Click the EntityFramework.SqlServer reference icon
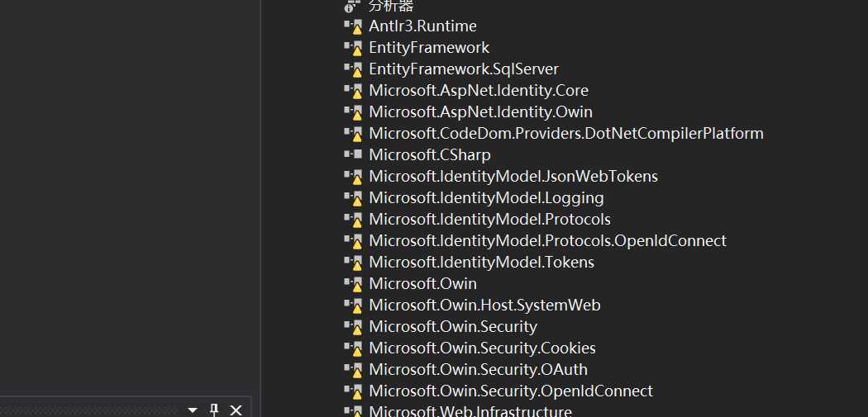Viewport: 868px width, 417px height. 353,69
